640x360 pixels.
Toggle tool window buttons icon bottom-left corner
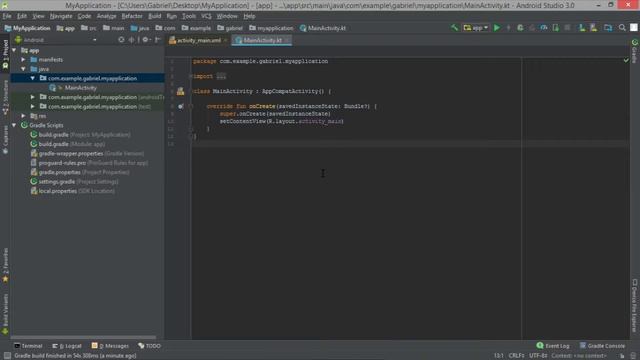click(7, 356)
